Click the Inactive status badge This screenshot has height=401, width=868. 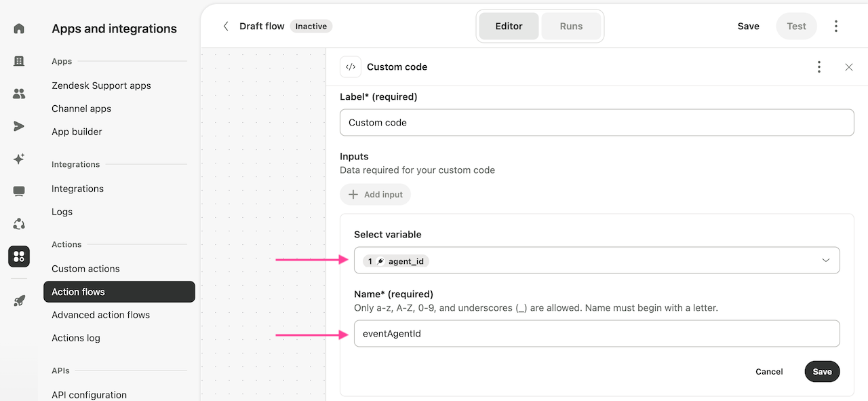[311, 26]
